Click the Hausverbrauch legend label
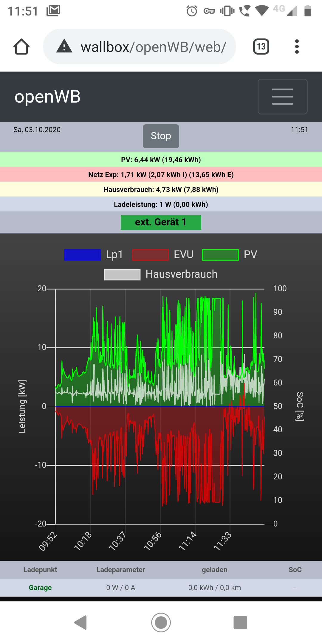Screen dimensions: 322x644 click(x=182, y=274)
